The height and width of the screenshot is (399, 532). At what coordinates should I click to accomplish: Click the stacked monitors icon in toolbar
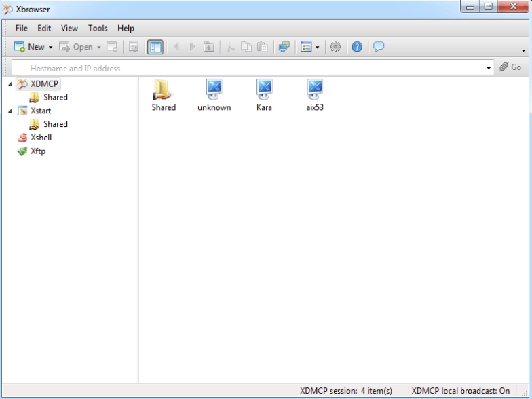click(x=284, y=47)
